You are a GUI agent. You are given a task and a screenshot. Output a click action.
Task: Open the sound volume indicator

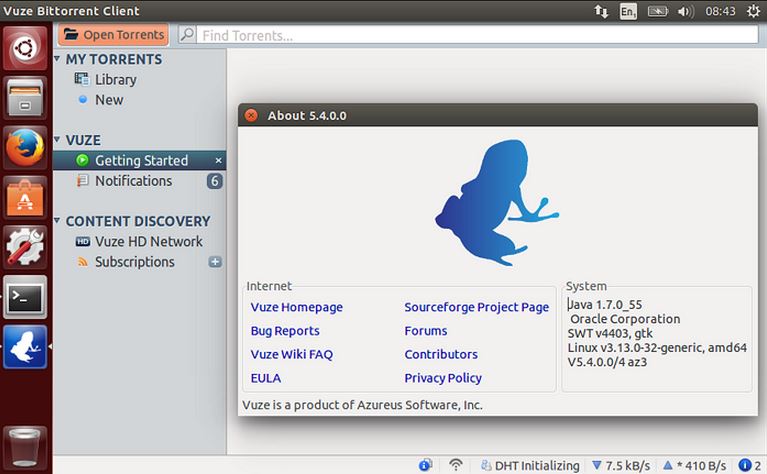[685, 11]
